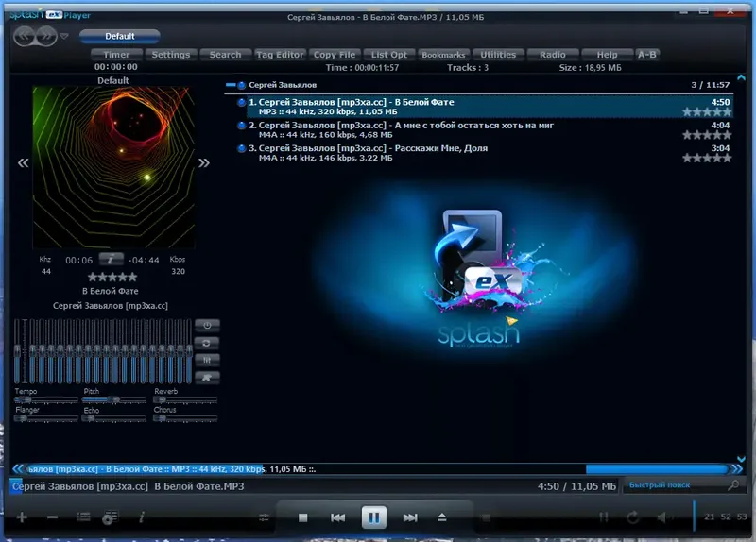Open the Radio menu
756x542 pixels.
(553, 55)
